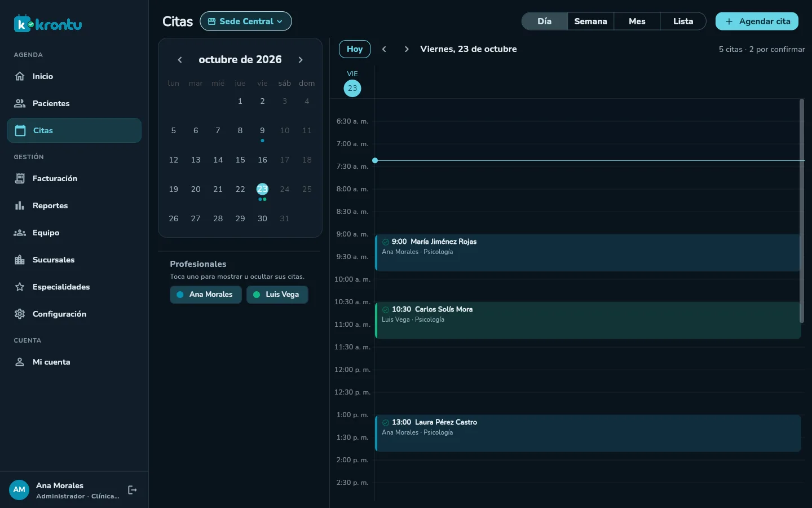
Task: Open the 13:00 Laura Pérez Castro appointment
Action: [588, 433]
